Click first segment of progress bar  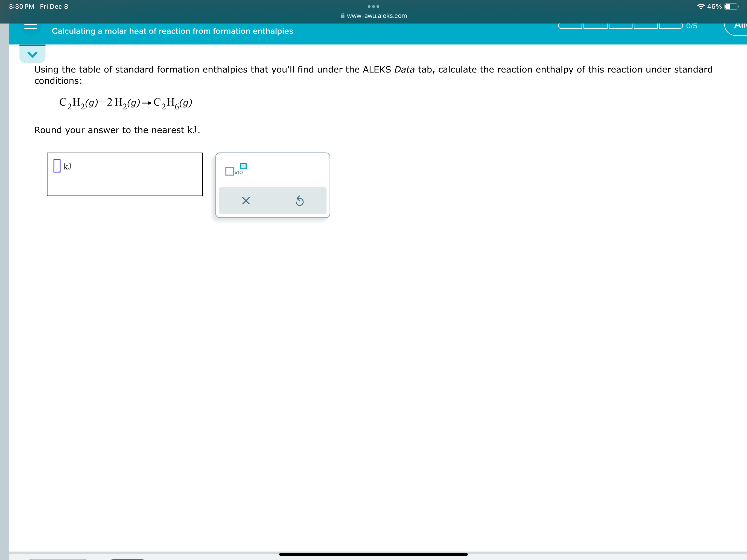(570, 26)
